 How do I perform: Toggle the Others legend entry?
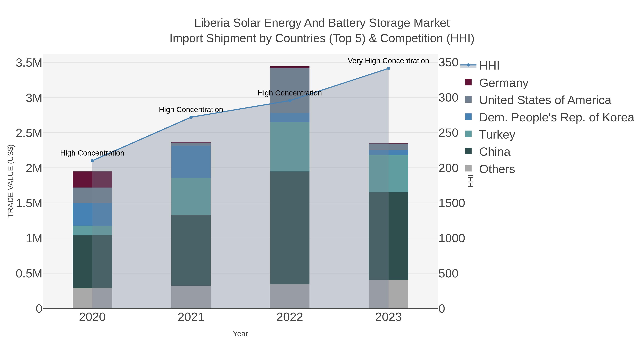click(x=490, y=169)
